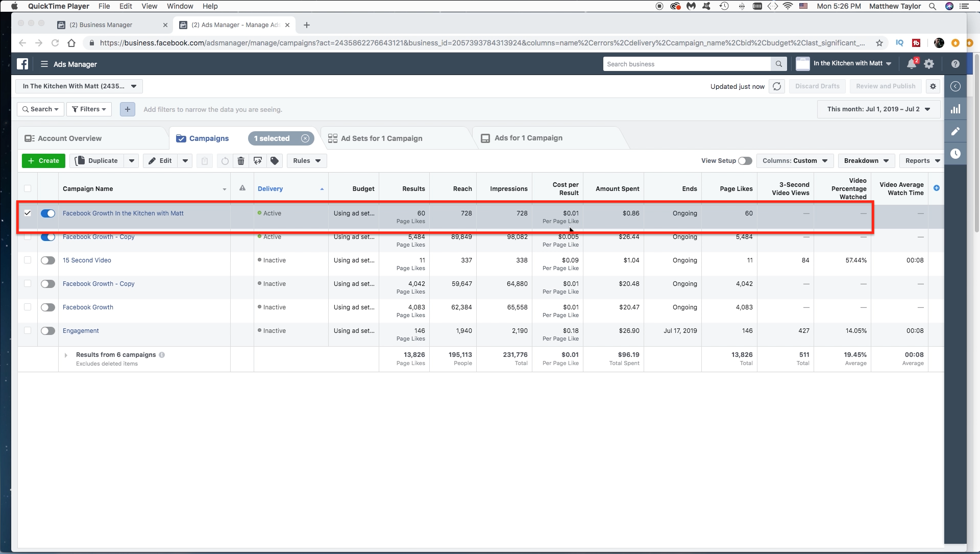
Task: Go to browser home page icon
Action: pos(71,43)
